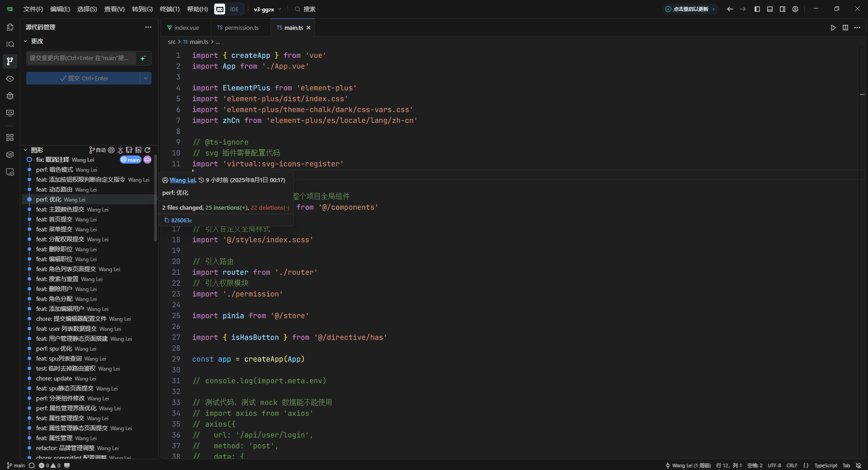The image size is (868, 470).
Task: Switch to the index.vue tab
Action: (186, 28)
